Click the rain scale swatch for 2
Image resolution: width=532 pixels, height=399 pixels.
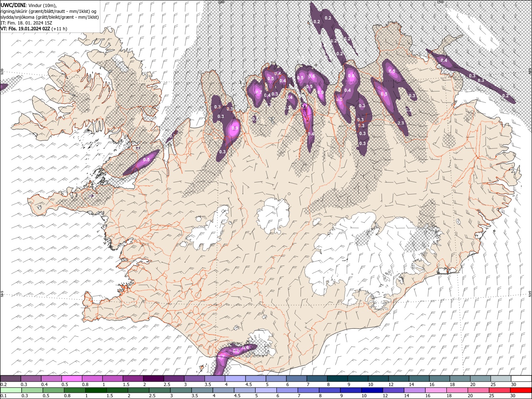[138, 390]
